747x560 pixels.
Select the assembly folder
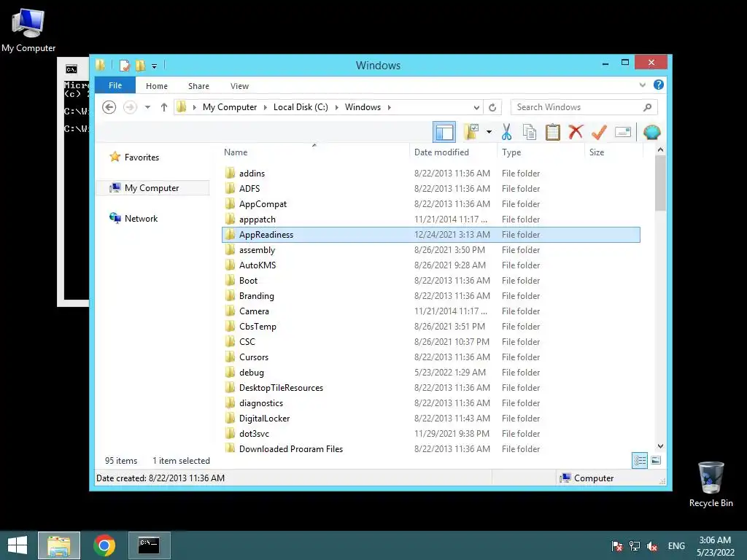click(x=431, y=250)
